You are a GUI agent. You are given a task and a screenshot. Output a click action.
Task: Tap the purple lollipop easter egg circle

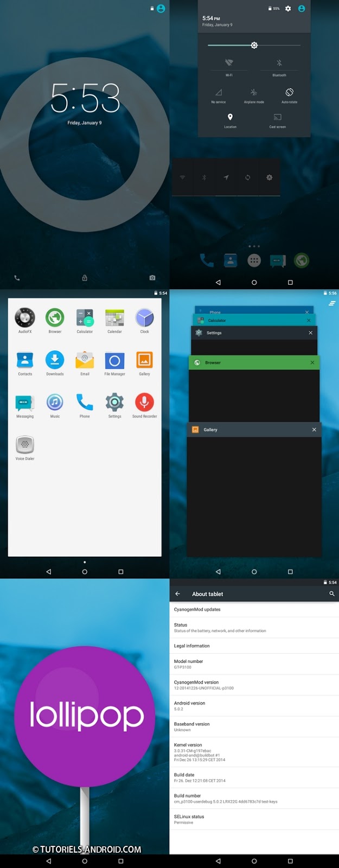[x=85, y=716]
